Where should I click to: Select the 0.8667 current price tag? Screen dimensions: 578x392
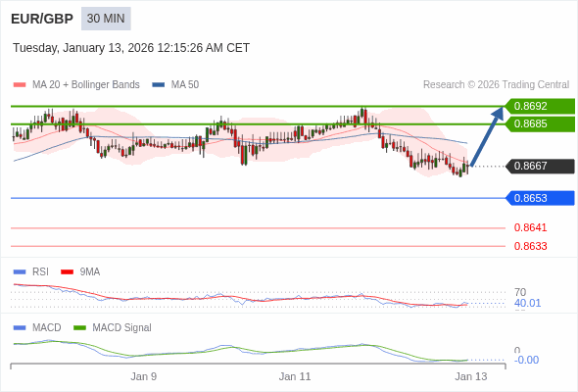pos(541,166)
